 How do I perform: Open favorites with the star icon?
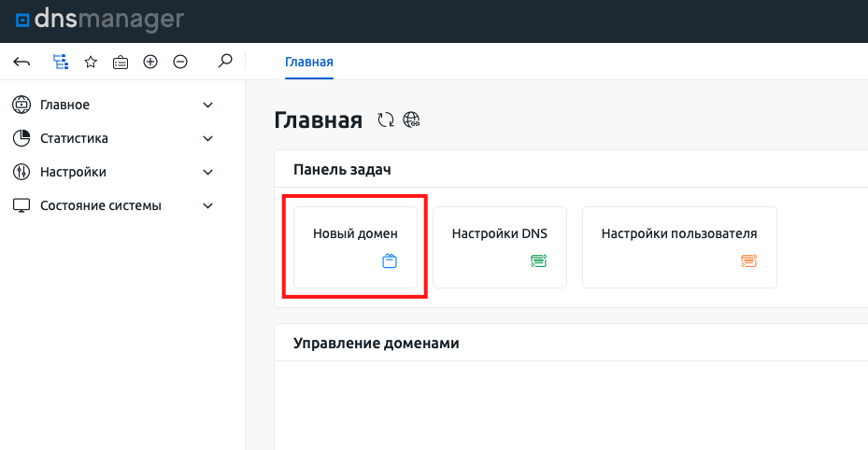coord(91,63)
